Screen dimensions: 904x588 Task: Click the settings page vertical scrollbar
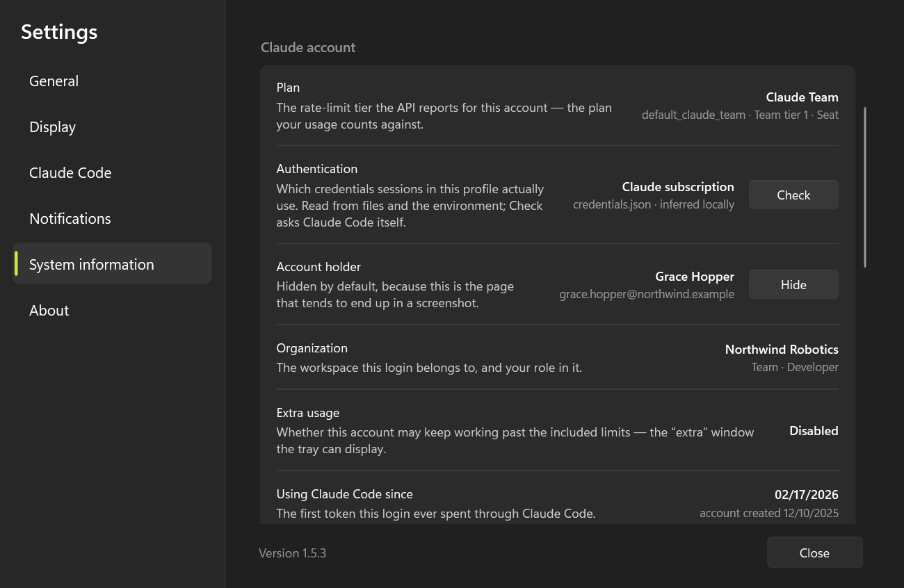coord(865,188)
